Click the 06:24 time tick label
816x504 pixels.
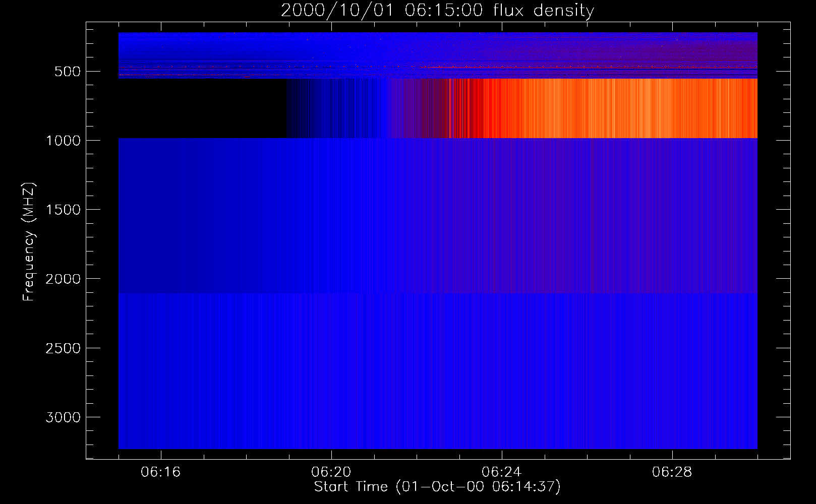tap(502, 472)
